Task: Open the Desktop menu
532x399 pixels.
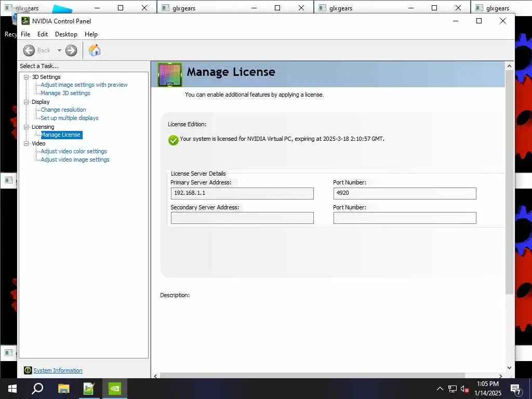Action: tap(66, 34)
